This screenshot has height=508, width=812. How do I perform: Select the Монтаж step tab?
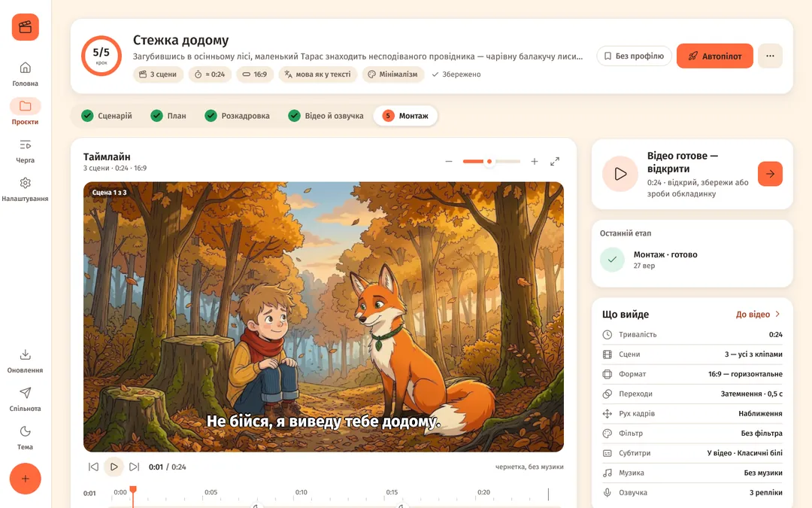pos(405,116)
